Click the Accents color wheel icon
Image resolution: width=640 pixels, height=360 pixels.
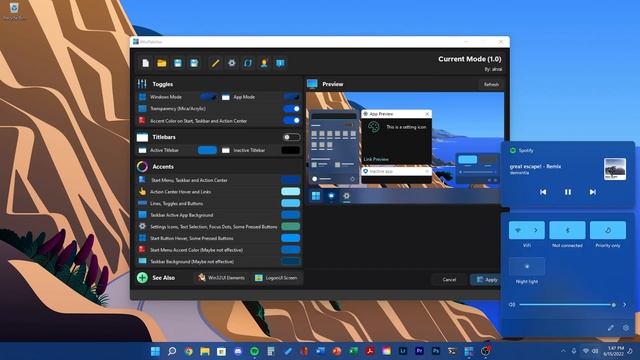142,167
